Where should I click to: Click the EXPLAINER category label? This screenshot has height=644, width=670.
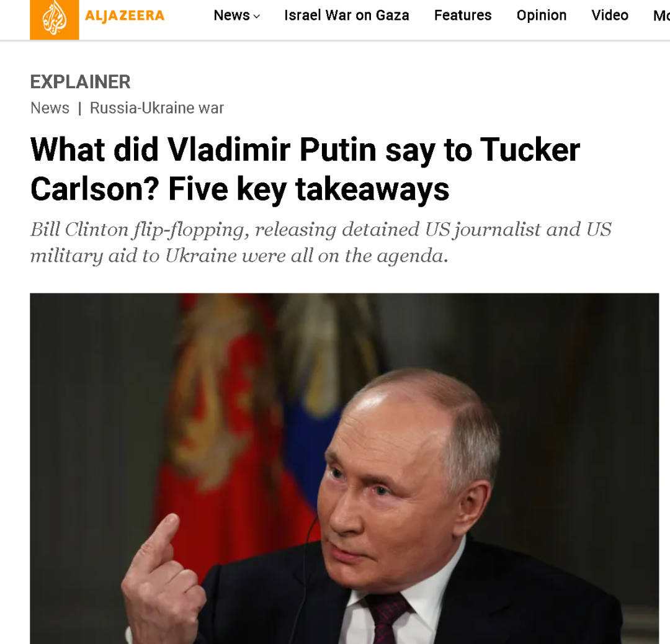pos(80,82)
